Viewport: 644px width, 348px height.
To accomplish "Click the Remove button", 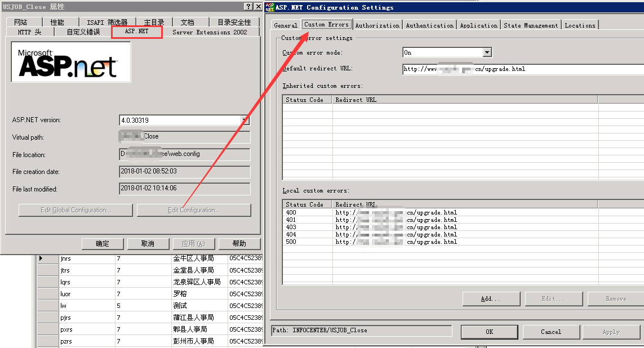I will (x=616, y=299).
